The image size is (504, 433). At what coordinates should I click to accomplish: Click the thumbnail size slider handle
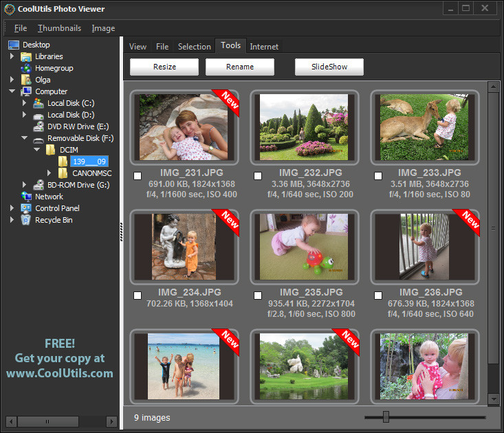(x=386, y=417)
